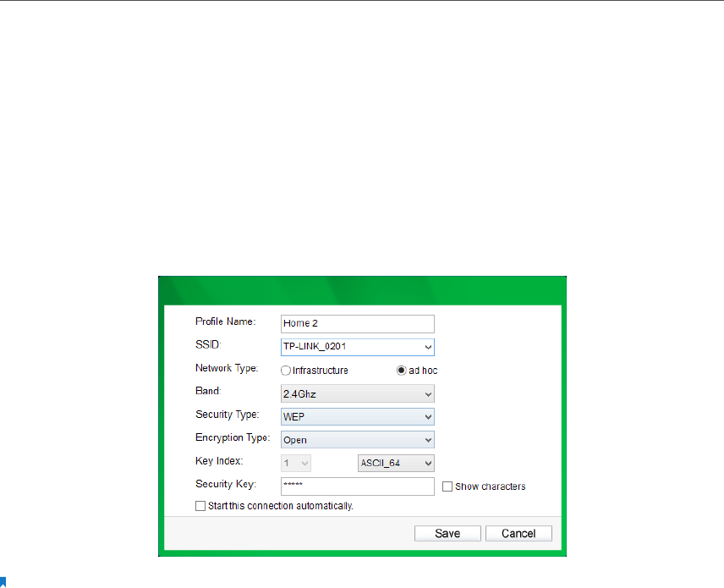Click the Band label

pos(208,391)
